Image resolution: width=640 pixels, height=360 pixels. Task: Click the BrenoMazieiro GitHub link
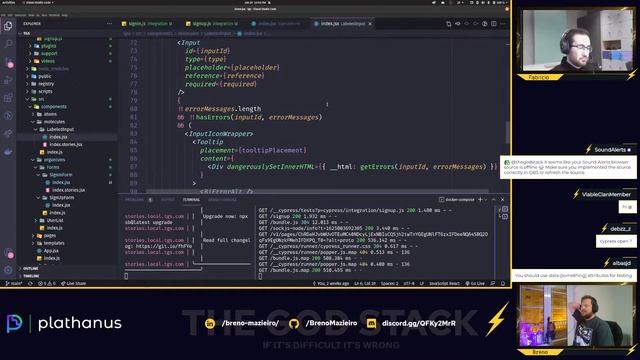click(323, 323)
